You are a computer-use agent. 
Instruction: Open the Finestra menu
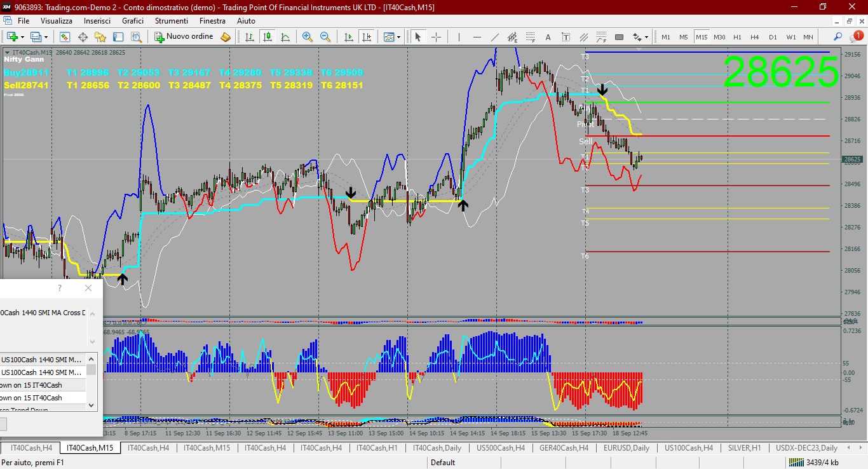(x=212, y=21)
